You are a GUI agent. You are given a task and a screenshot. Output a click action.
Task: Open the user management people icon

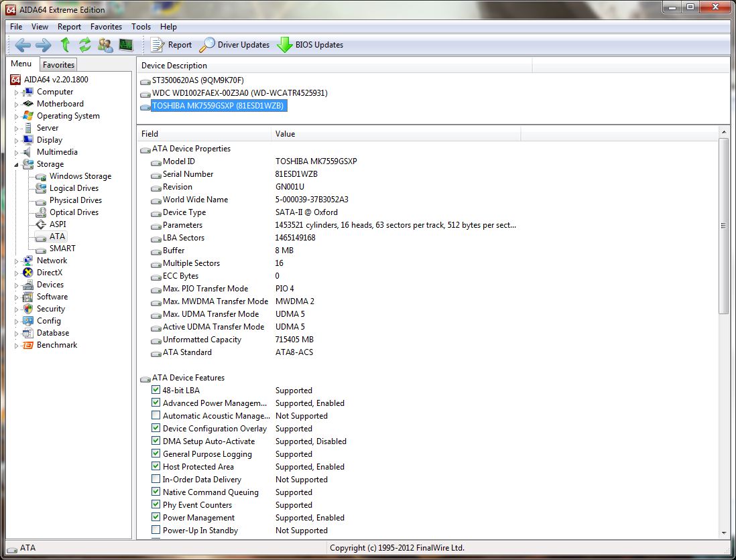pyautogui.click(x=105, y=45)
